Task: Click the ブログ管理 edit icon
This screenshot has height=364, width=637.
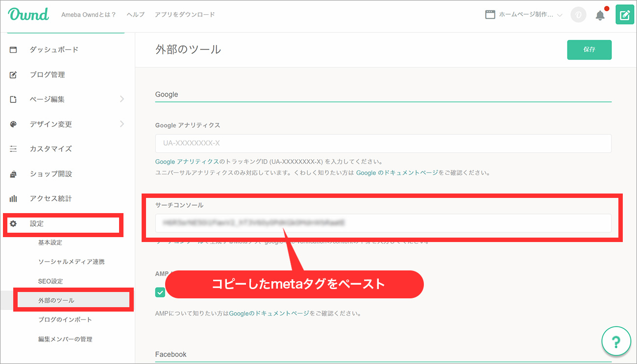Action: coord(13,74)
